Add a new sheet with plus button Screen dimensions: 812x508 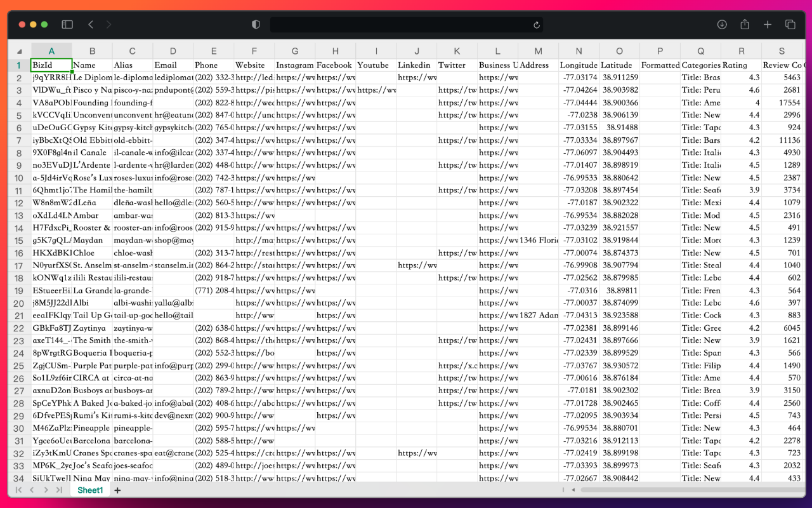tap(117, 490)
